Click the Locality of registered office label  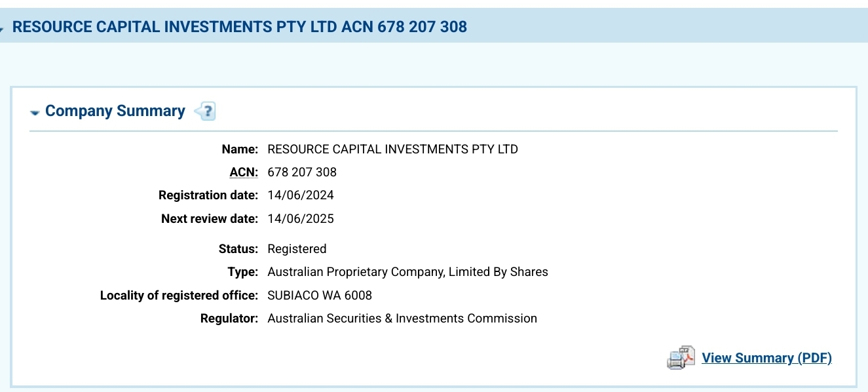click(x=179, y=296)
